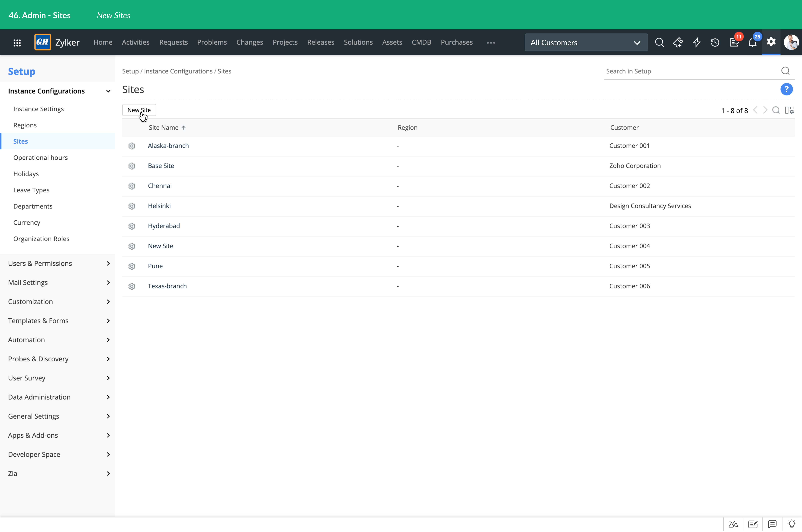Open recent history clock icon
This screenshot has width=802, height=532.
coord(715,42)
